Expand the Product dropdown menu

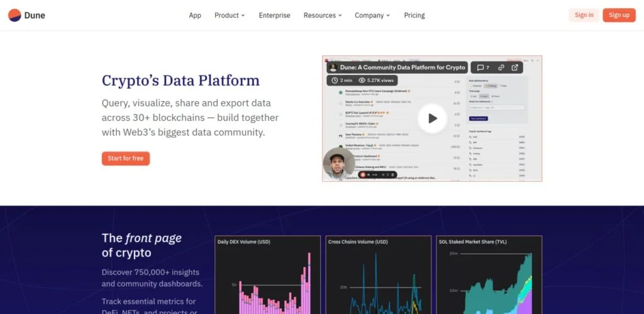(229, 15)
